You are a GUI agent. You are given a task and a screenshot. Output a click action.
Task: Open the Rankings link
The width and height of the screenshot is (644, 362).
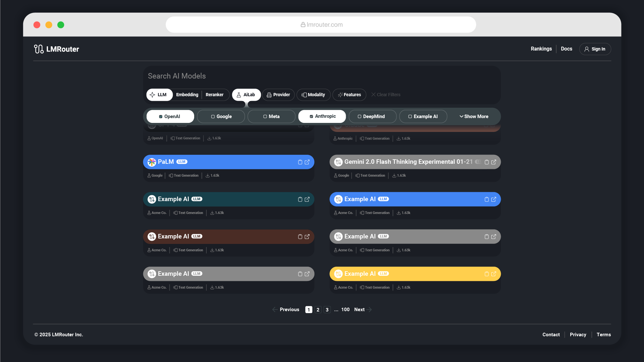point(541,49)
